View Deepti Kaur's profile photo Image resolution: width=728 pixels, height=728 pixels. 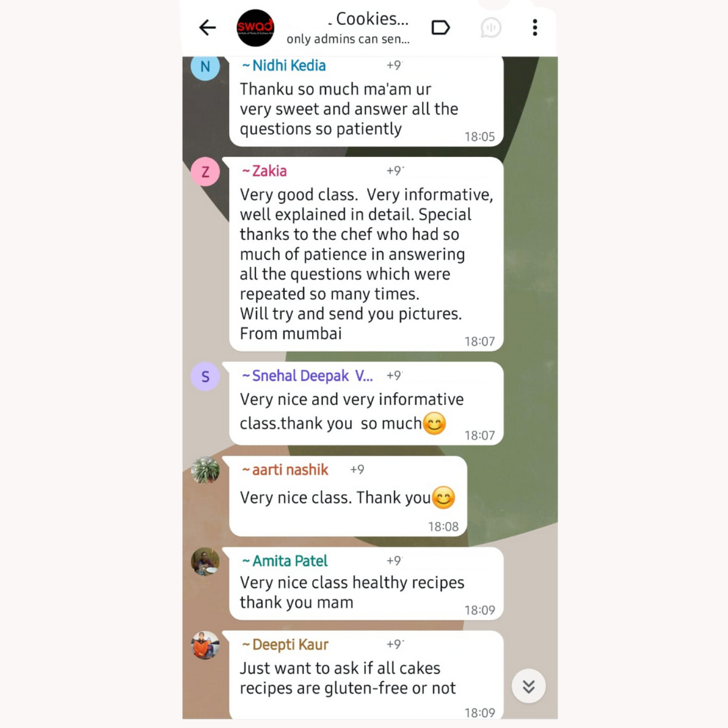205,645
